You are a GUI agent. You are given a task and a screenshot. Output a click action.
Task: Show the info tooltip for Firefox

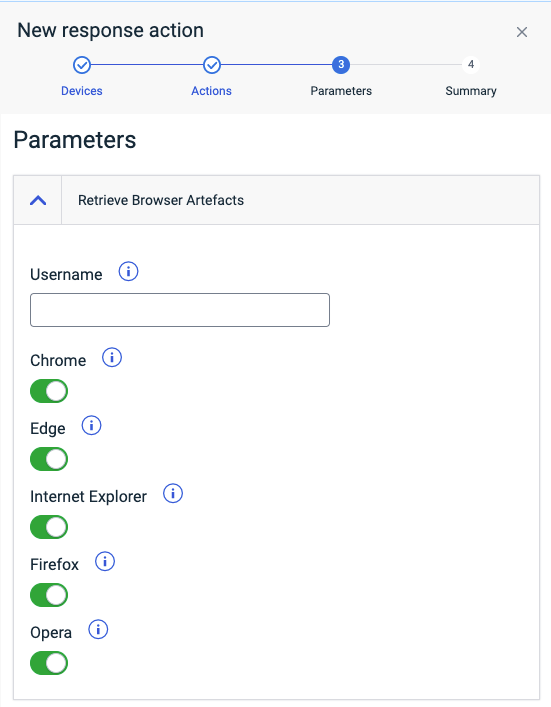pos(105,562)
